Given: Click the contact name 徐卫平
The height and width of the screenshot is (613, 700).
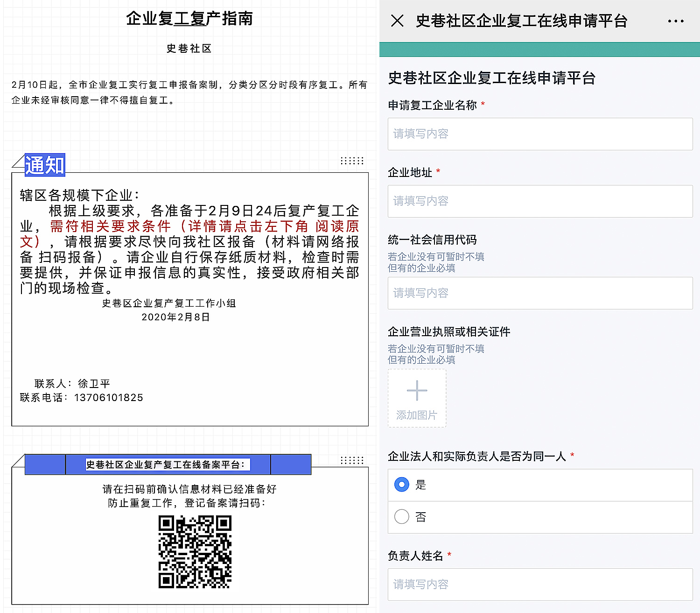Looking at the screenshot, I should (x=94, y=384).
